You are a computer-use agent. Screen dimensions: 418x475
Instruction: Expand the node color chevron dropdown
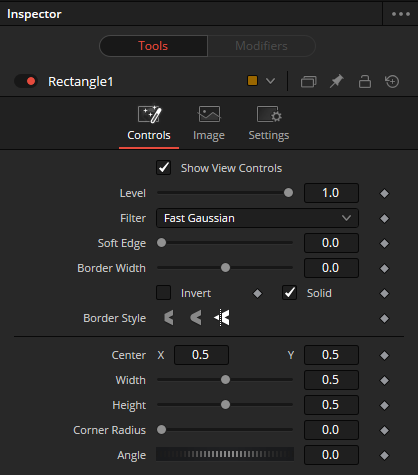(x=270, y=81)
